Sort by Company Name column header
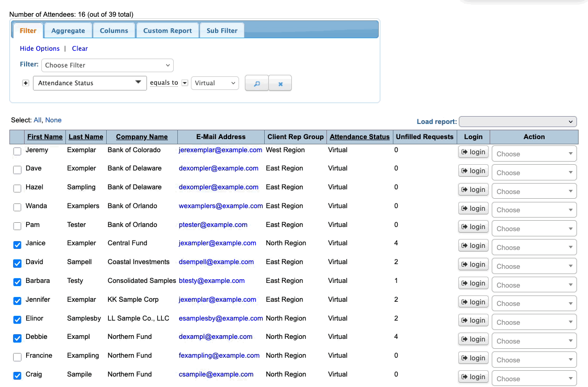Screen dimensions: 588x387 [142, 137]
